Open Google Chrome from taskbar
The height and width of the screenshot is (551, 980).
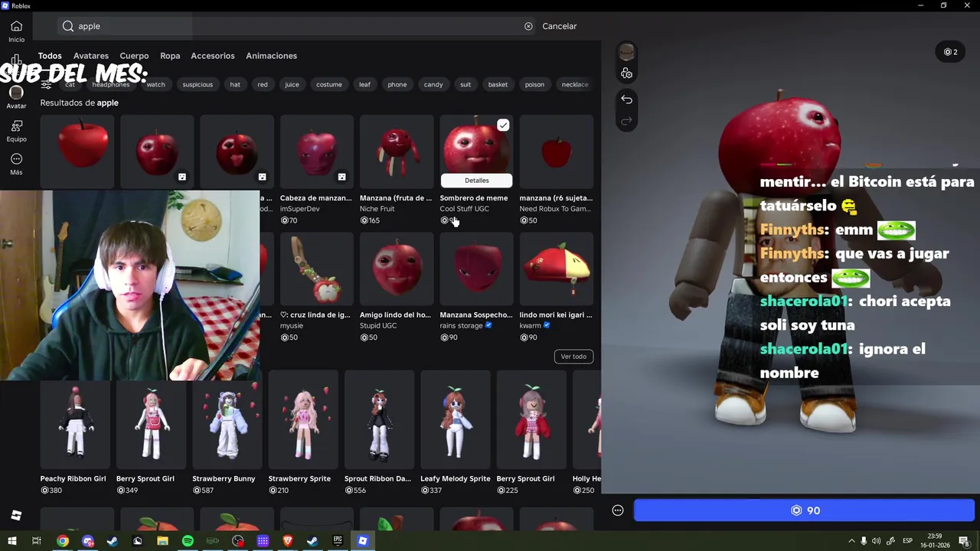(x=63, y=541)
